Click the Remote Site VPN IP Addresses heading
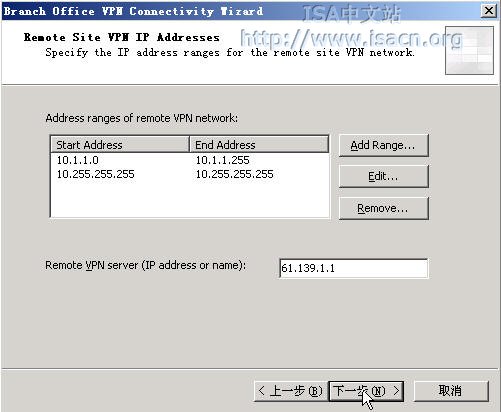The width and height of the screenshot is (501, 412). [122, 37]
